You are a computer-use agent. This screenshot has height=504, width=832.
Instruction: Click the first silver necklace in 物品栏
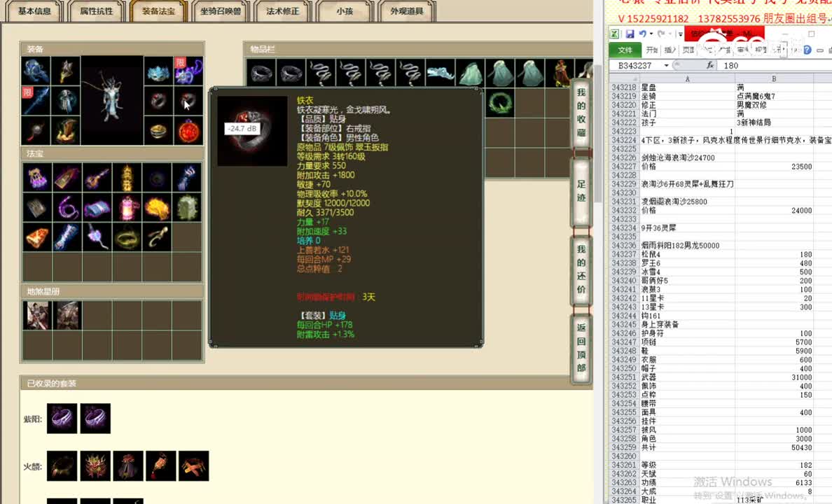tap(321, 73)
